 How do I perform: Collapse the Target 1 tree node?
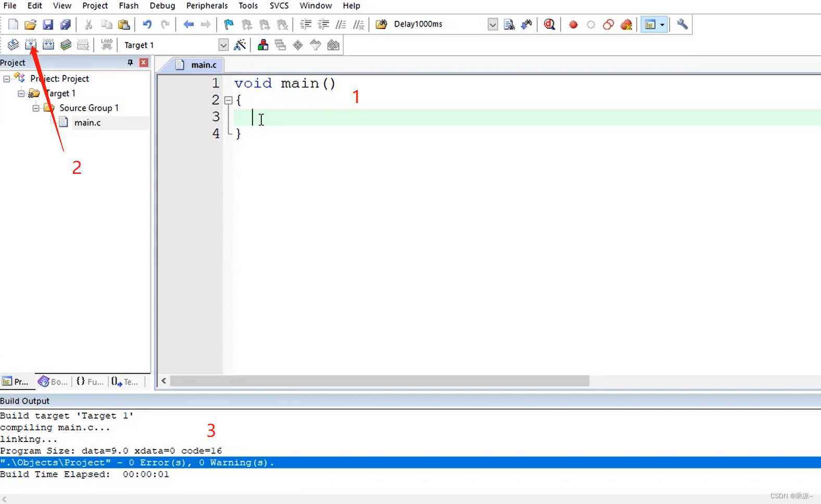coord(21,94)
